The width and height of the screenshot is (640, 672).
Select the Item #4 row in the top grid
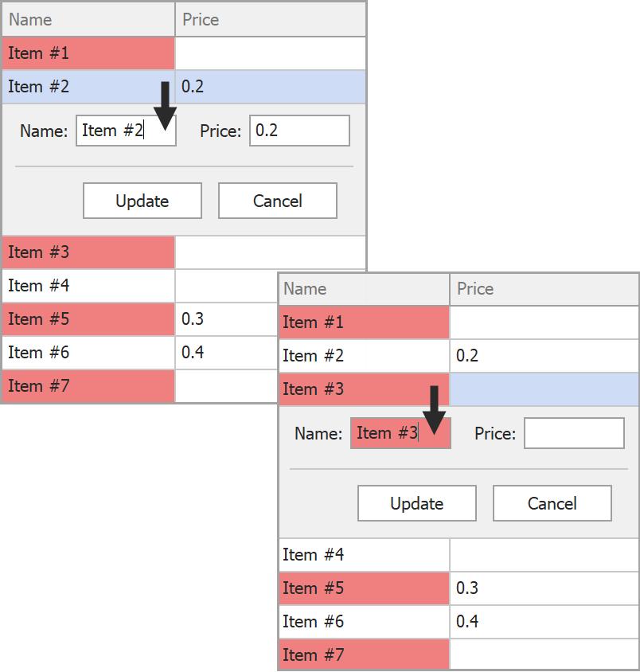pyautogui.click(x=88, y=285)
